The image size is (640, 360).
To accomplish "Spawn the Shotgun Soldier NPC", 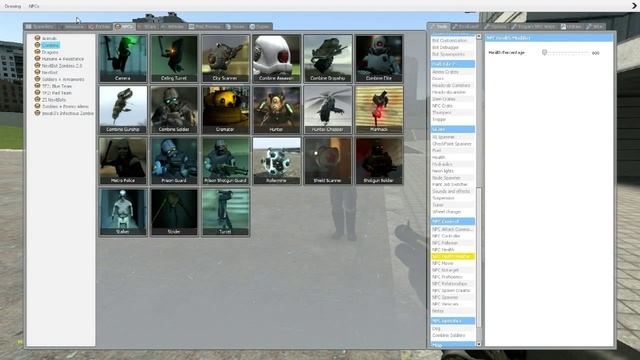I will click(x=379, y=161).
